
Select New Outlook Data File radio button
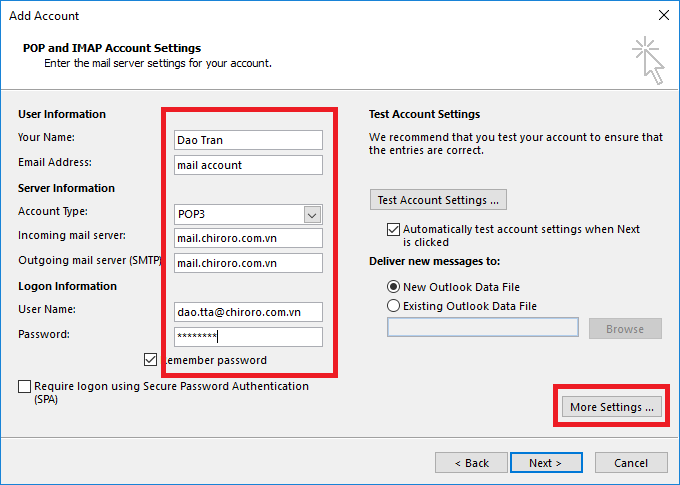[x=394, y=287]
